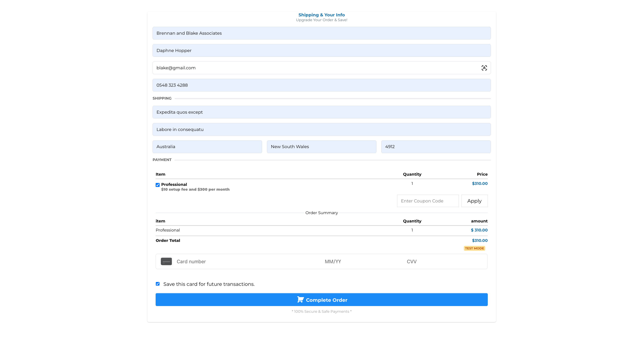
Task: Click the Daphne Hopper name field
Action: [321, 50]
